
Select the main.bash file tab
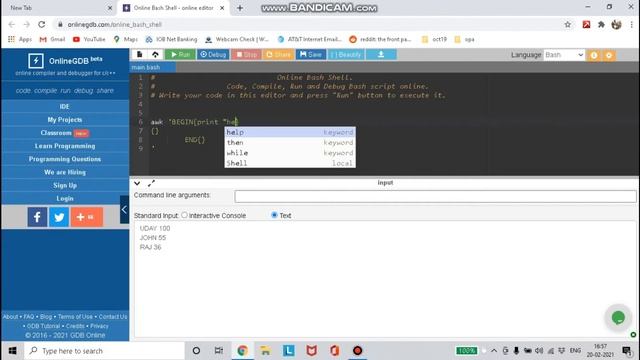click(153, 67)
